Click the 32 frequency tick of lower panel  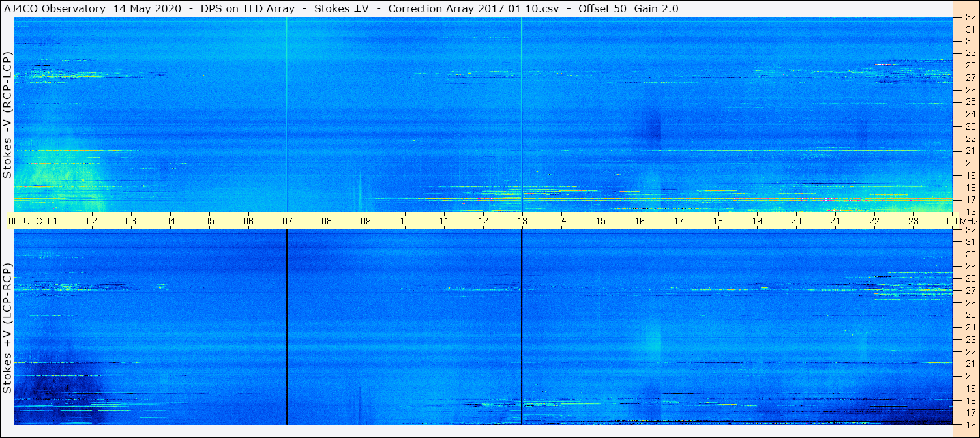970,230
